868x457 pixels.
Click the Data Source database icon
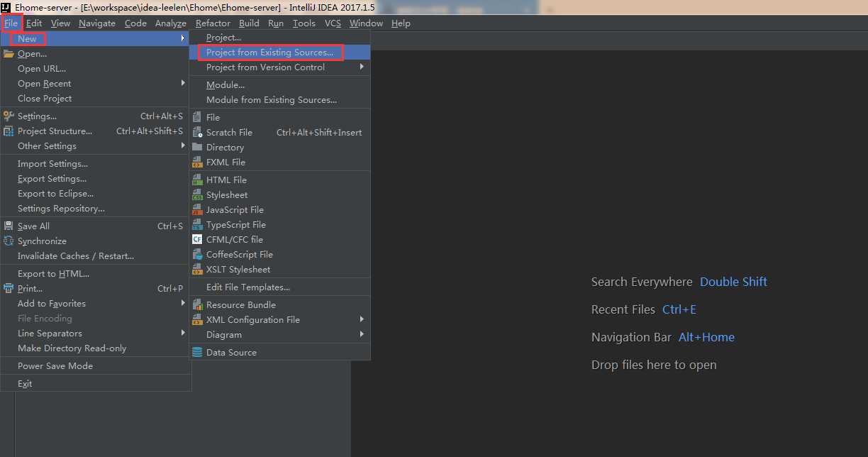(197, 353)
